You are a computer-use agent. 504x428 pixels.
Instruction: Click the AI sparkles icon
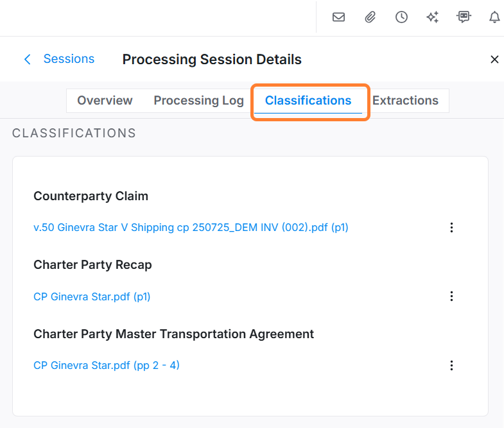pyautogui.click(x=433, y=17)
